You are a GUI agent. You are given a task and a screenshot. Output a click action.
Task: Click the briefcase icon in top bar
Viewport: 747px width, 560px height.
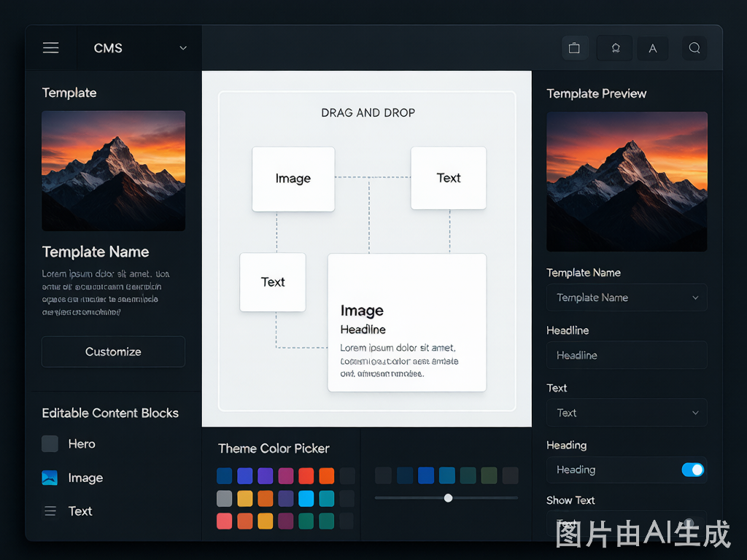coord(575,48)
